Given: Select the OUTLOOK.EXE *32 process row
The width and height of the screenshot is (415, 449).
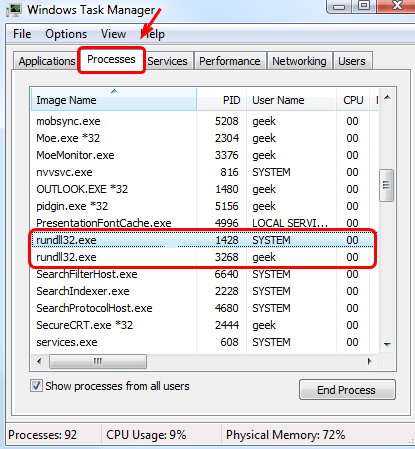Looking at the screenshot, I should tap(203, 189).
